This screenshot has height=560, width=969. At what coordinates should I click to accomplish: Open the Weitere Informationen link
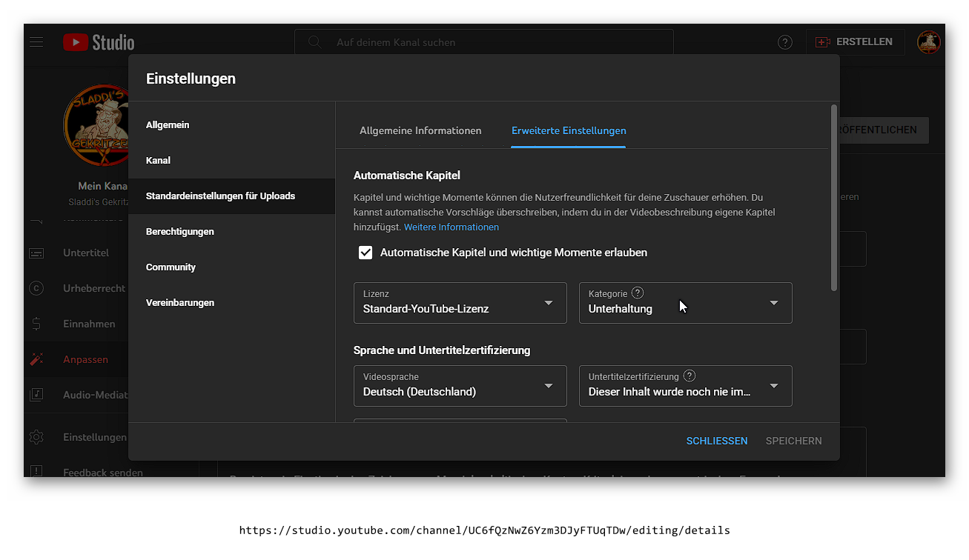[x=451, y=227]
